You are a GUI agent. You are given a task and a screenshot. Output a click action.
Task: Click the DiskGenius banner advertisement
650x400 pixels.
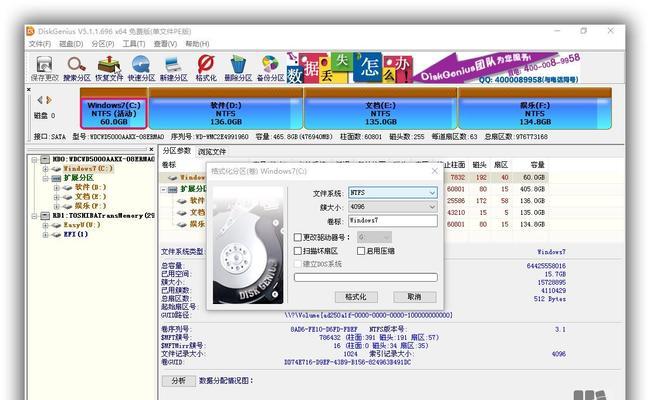pyautogui.click(x=432, y=68)
